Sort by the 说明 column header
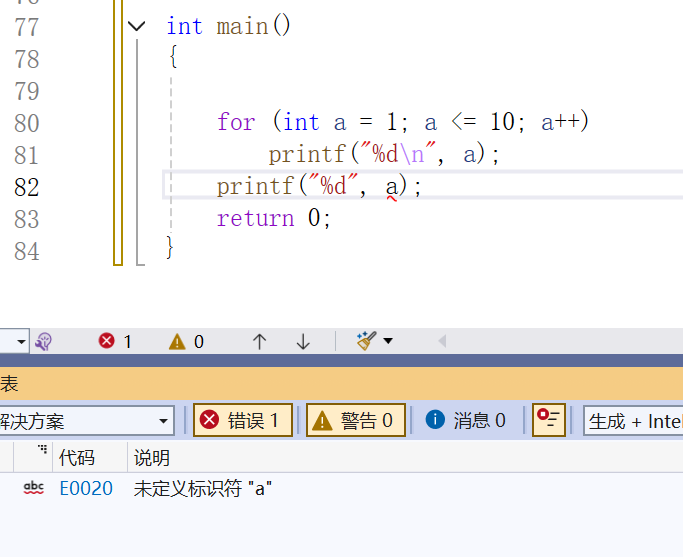The height and width of the screenshot is (557, 683). [152, 458]
